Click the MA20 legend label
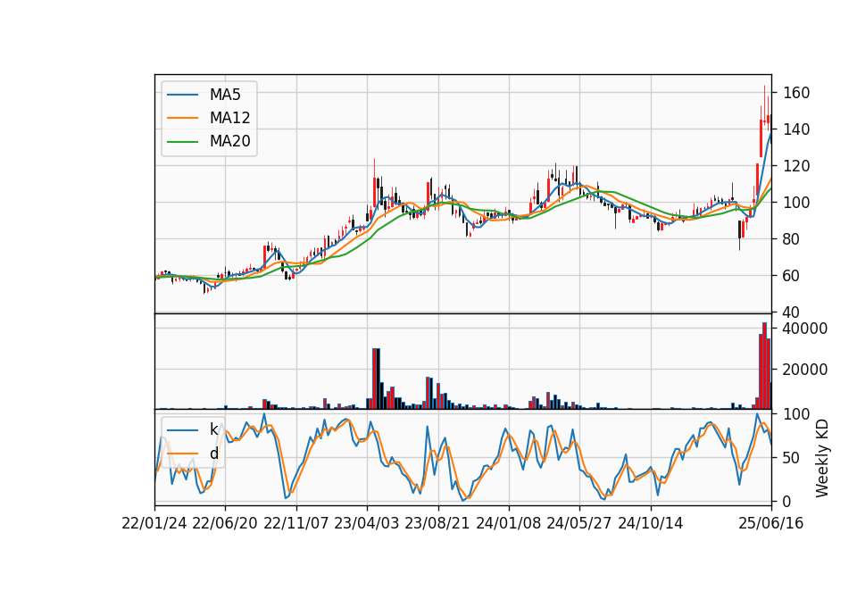This screenshot has width=857, height=616. [229, 141]
